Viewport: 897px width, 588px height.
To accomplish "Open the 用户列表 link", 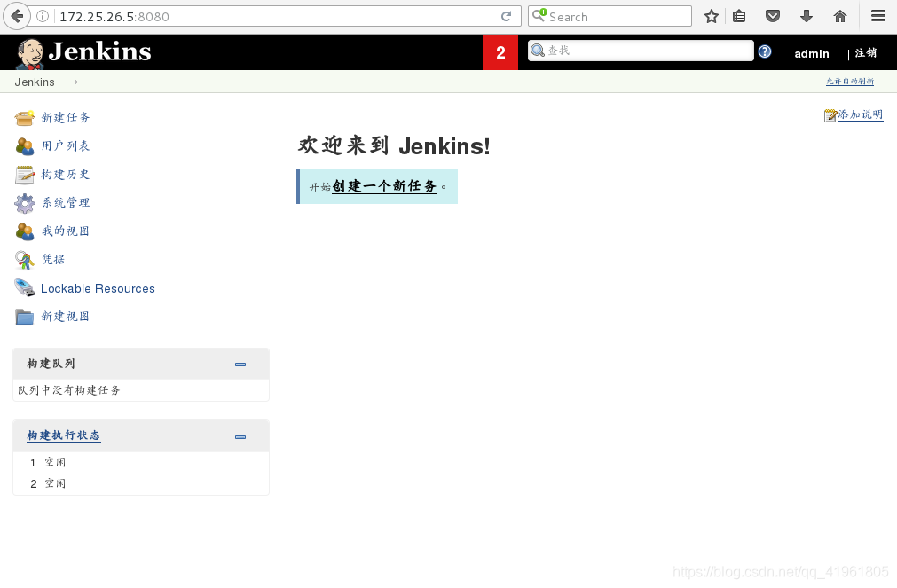I will pos(66,145).
